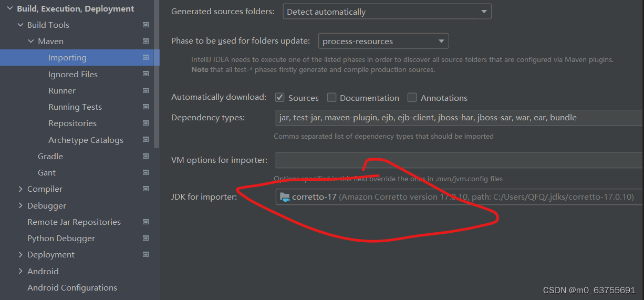The image size is (644, 300).
Task: Open Python Debugger settings page
Action: tap(61, 238)
